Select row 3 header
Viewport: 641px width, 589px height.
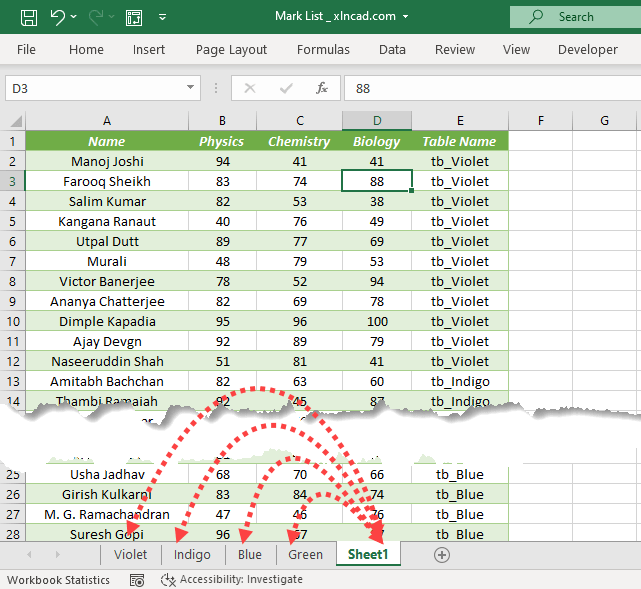click(x=12, y=181)
